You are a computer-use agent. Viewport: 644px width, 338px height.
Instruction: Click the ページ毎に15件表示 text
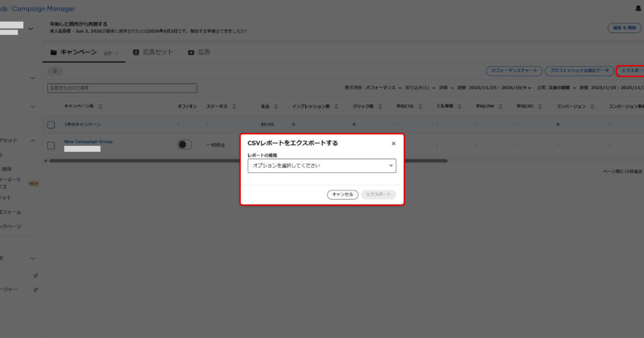pyautogui.click(x=623, y=172)
